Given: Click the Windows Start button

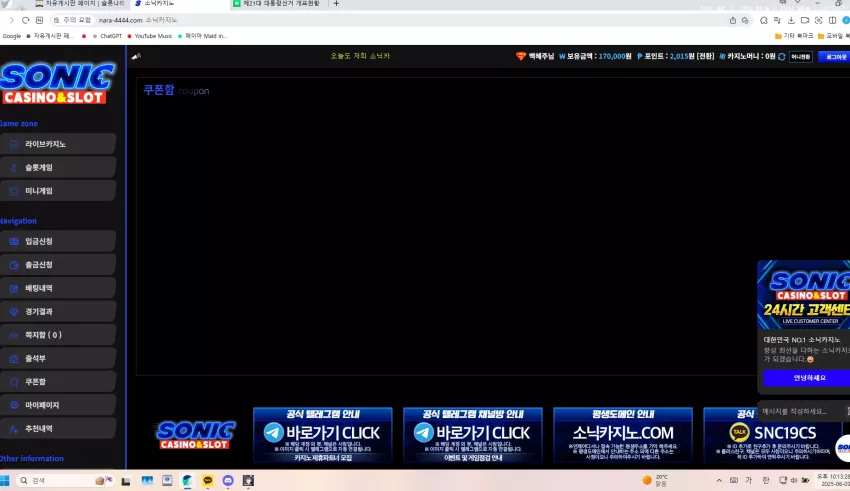Looking at the screenshot, I should tap(5, 480).
